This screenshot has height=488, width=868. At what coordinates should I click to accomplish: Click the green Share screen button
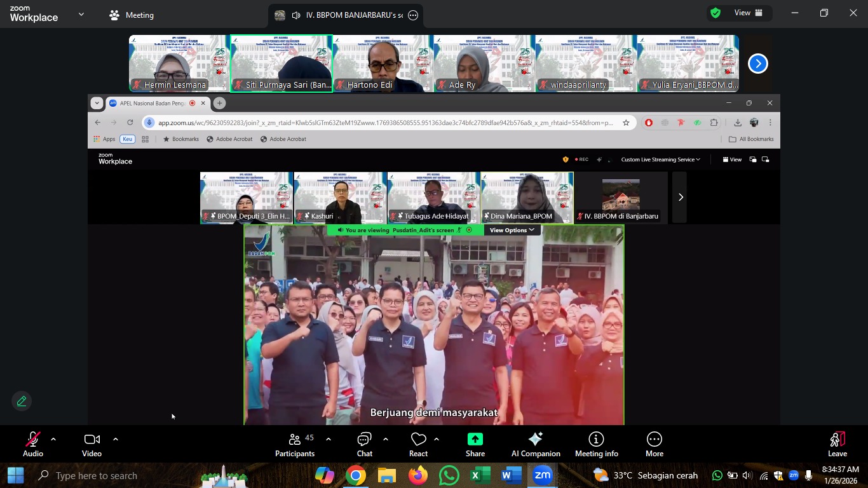pyautogui.click(x=475, y=445)
